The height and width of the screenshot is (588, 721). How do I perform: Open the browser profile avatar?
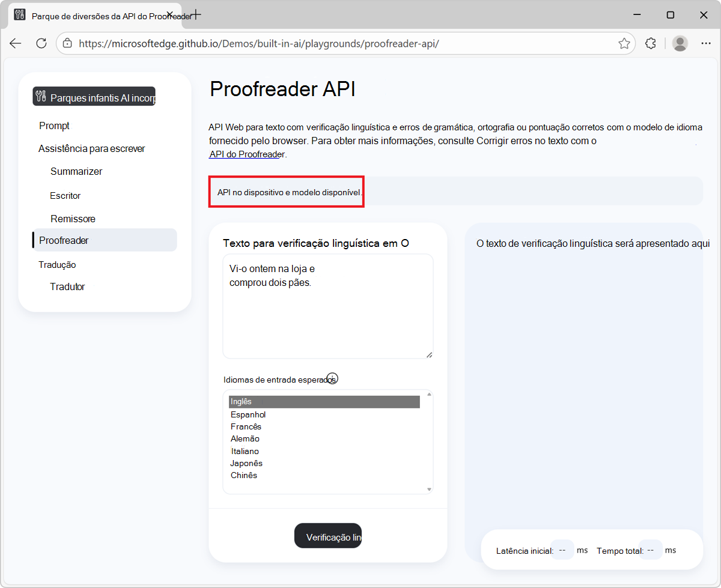[x=680, y=43]
